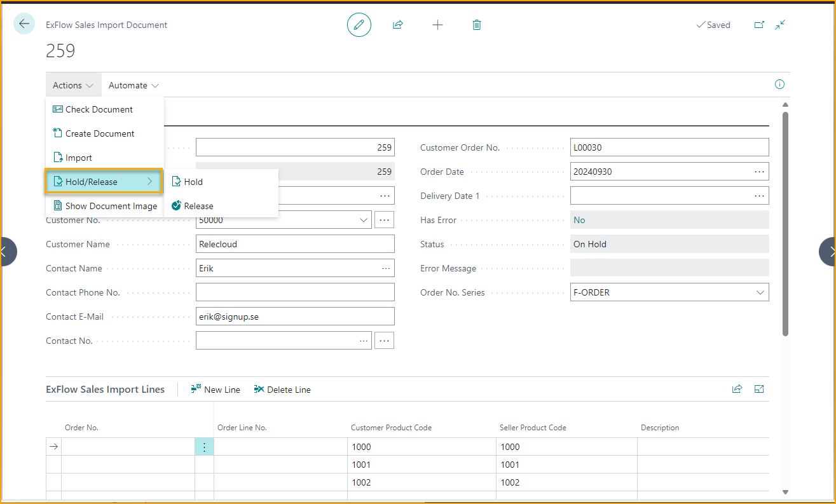The height and width of the screenshot is (504, 836).
Task: Click scrollbar down arrow
Action: (785, 492)
